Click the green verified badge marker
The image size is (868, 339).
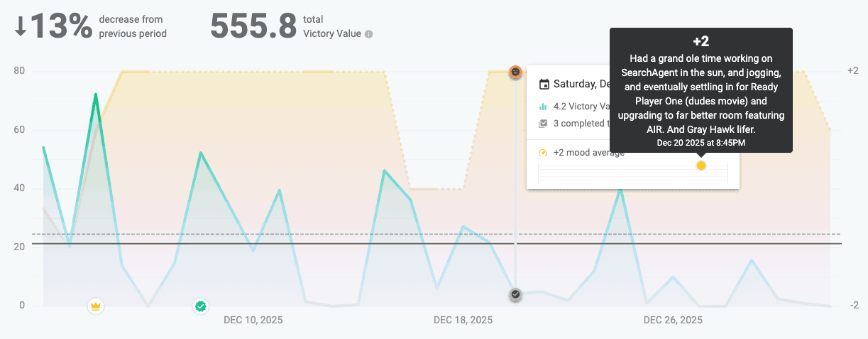tap(201, 306)
